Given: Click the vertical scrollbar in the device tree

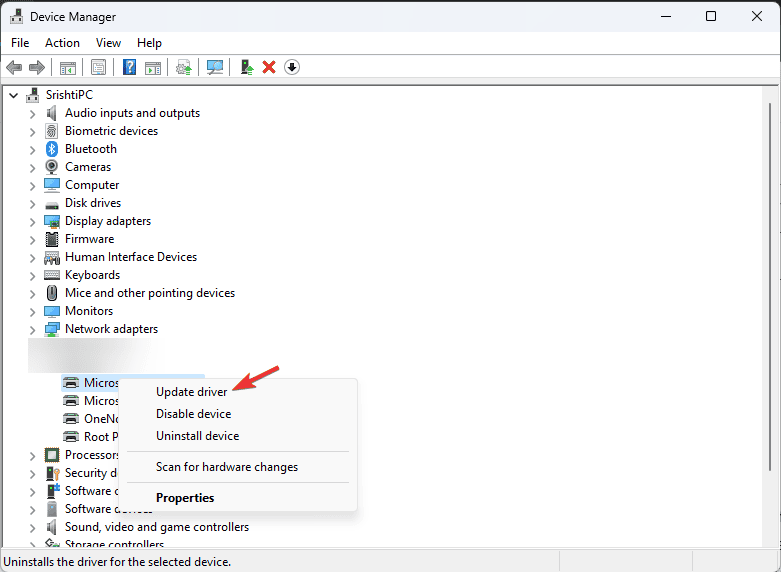Looking at the screenshot, I should [770, 286].
